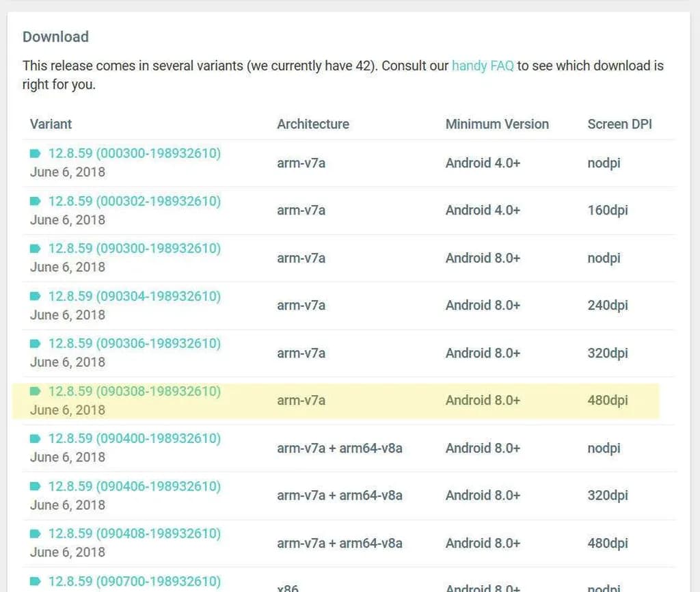Image resolution: width=700 pixels, height=592 pixels.
Task: Click the tag icon beside variant 090306-198932610
Action: [x=36, y=344]
